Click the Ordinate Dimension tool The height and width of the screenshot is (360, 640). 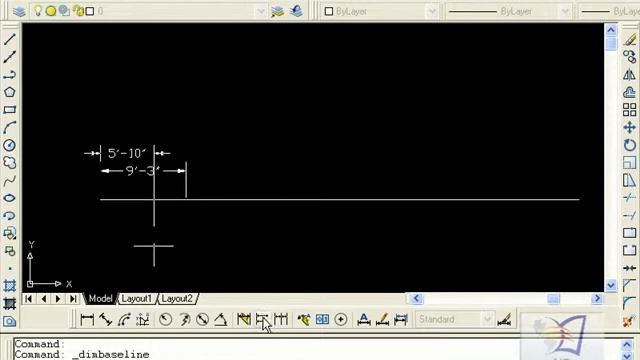pyautogui.click(x=143, y=319)
